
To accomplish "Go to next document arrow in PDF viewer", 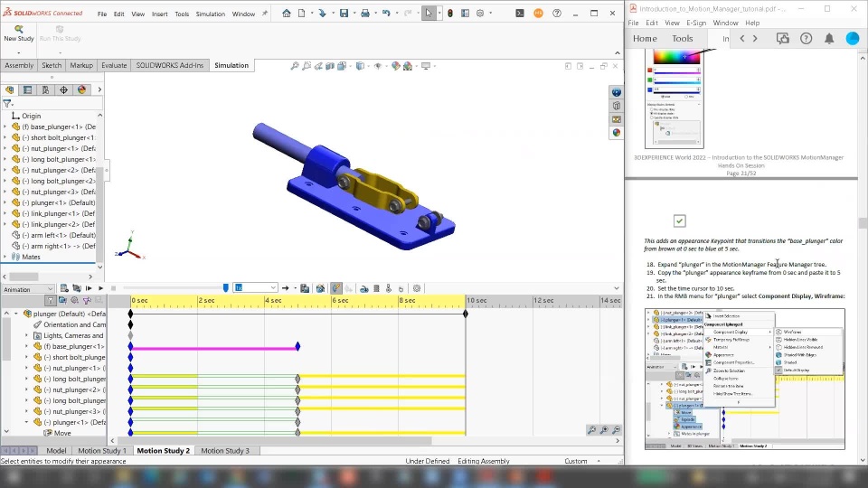I will 754,38.
